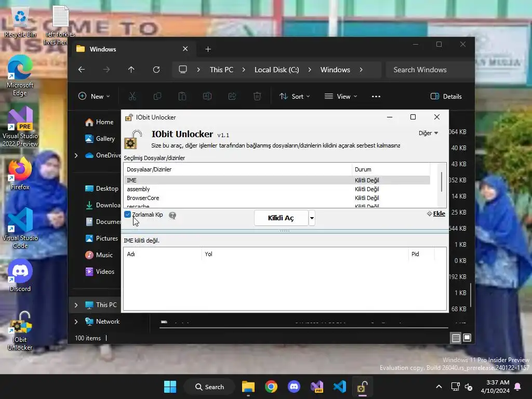Open Home in Explorer navigation pane
Screen dimensions: 532x399
pyautogui.click(x=99, y=122)
